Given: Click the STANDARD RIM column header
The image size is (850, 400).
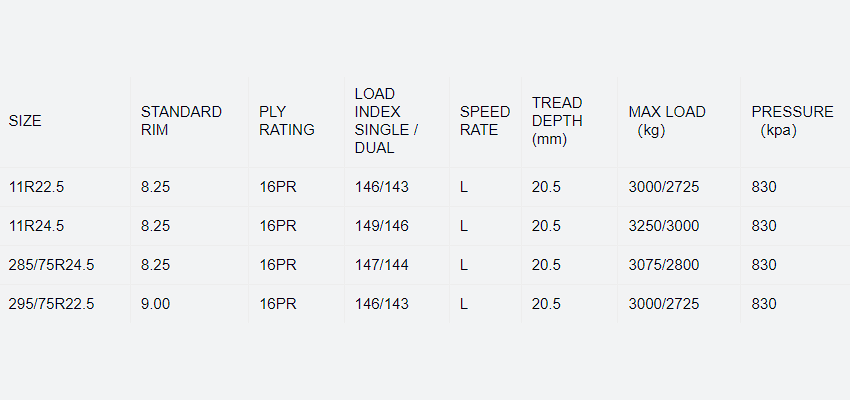Looking at the screenshot, I should click(x=181, y=121).
